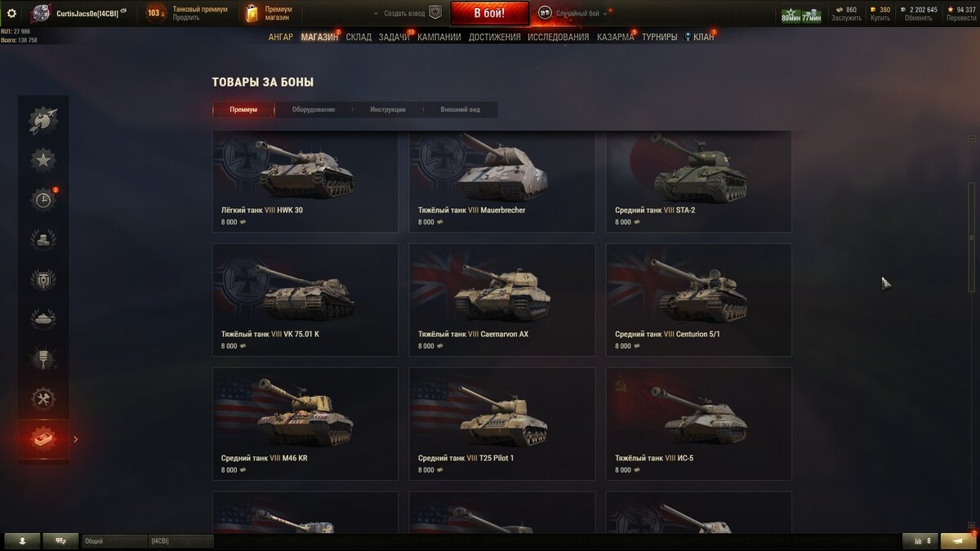
Task: Switch to the Внешний вид tab
Action: click(461, 109)
